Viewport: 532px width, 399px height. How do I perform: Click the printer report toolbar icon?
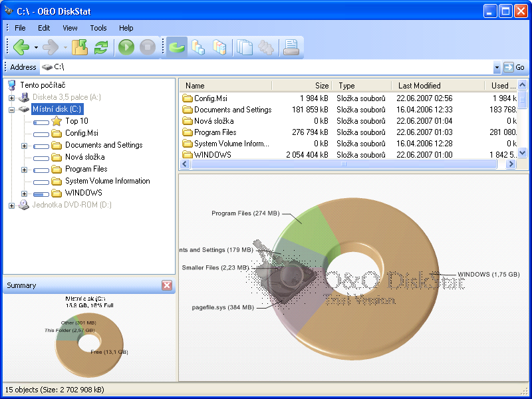click(291, 47)
